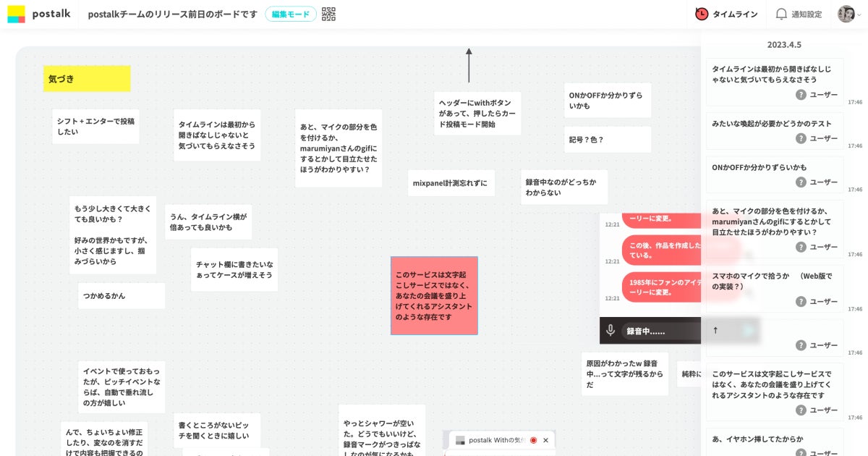Select the postalk With tab
Viewport: 868px width, 456px height.
[x=503, y=440]
